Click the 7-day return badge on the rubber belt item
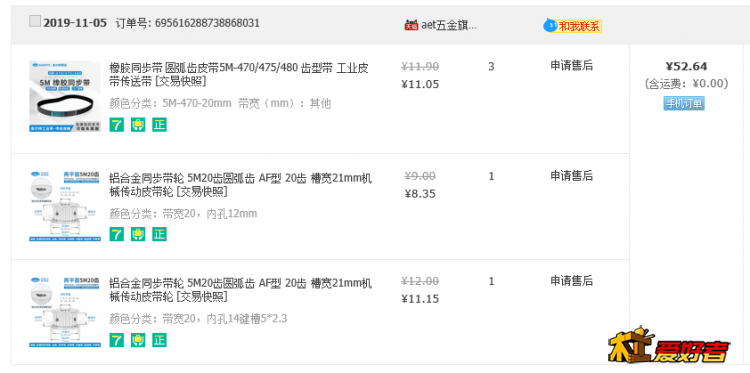Viewport: 750px width, 373px height. coord(116,125)
